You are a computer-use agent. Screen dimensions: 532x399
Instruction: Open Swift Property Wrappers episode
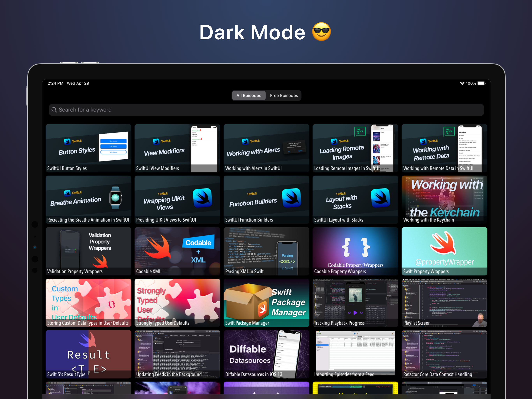444,251
